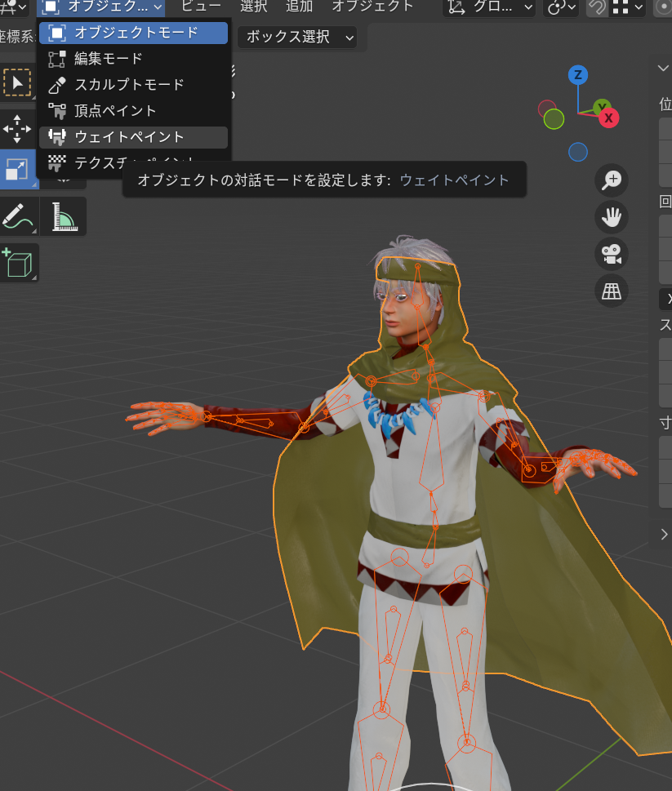Open the snapping options dropdown
The width and height of the screenshot is (672, 791).
click(628, 7)
